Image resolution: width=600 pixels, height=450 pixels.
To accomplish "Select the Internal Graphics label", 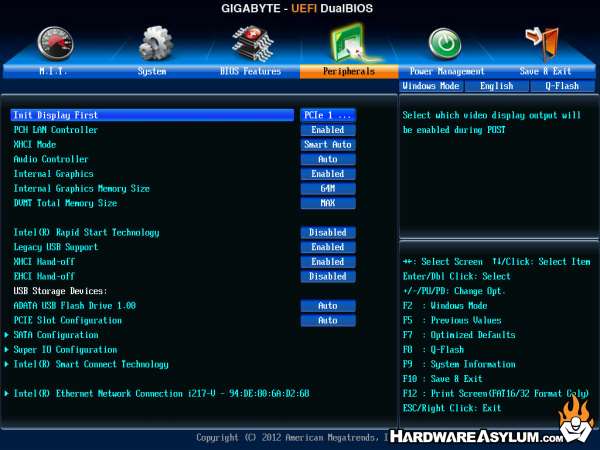I will point(54,174).
